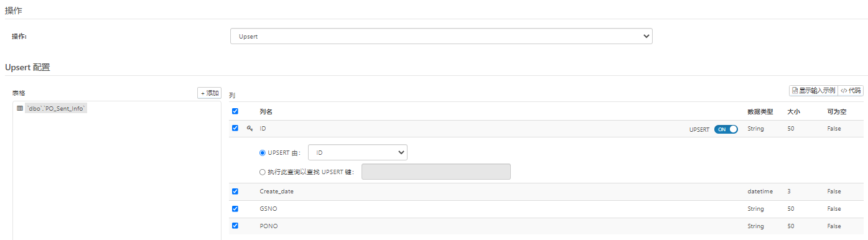Click the table grid icon beside PO_Sent_Info
This screenshot has height=240, width=868.
click(19, 108)
